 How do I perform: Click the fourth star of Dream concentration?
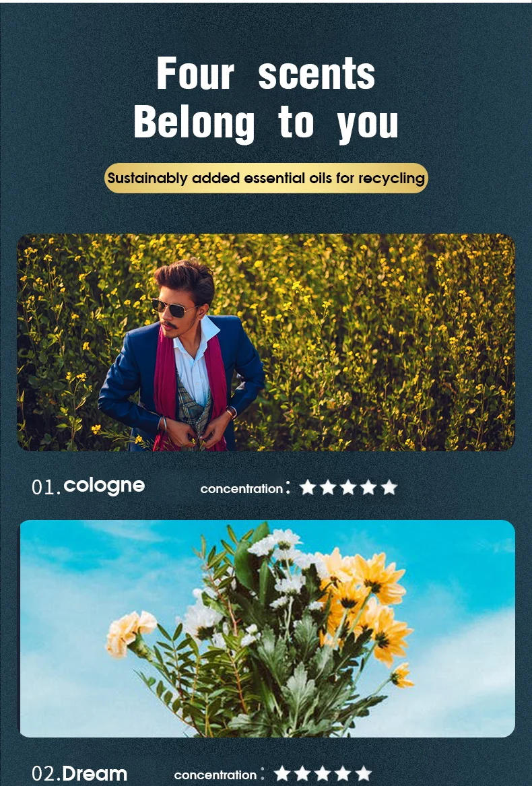pos(343,773)
